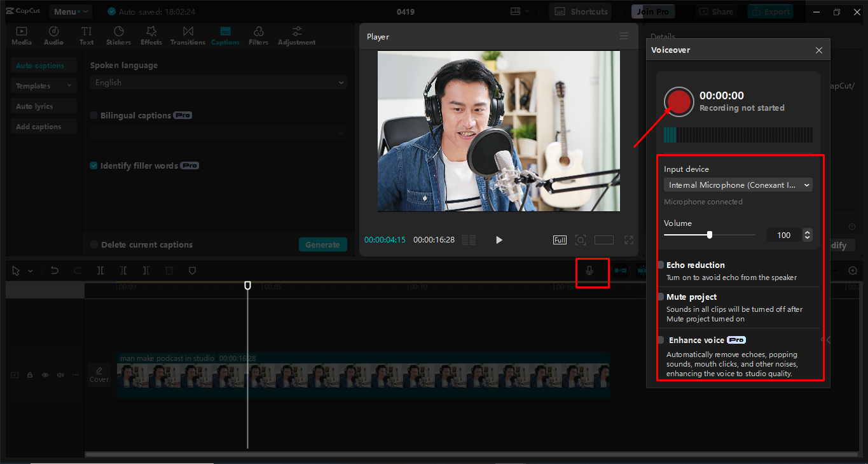Open the Select tool mode dropdown arrow
868x464 pixels.
click(x=30, y=271)
